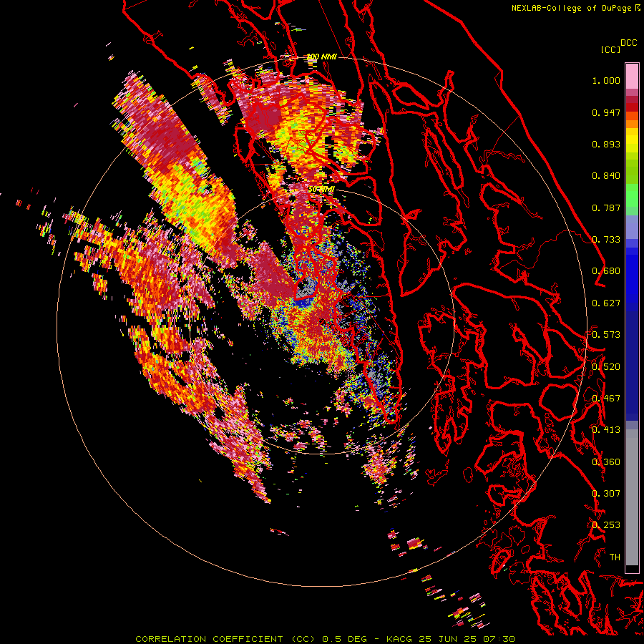Pick the light pink band beside 1.000
This screenshot has height=644, width=644.
(x=632, y=77)
